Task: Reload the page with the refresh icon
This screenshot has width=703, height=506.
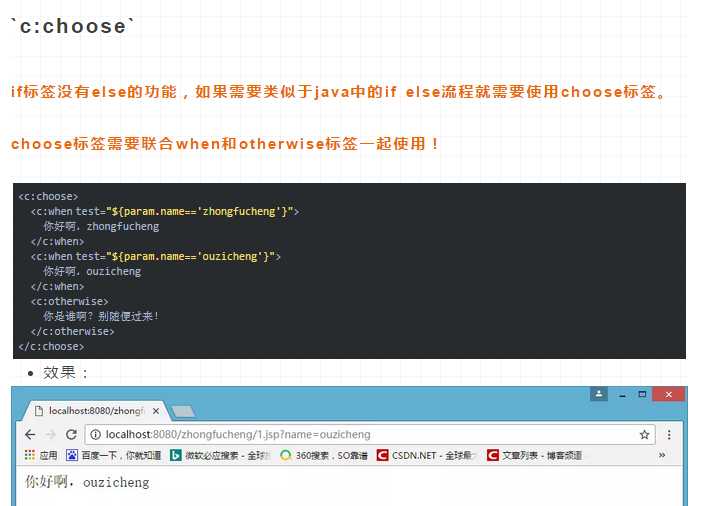Action: click(71, 434)
